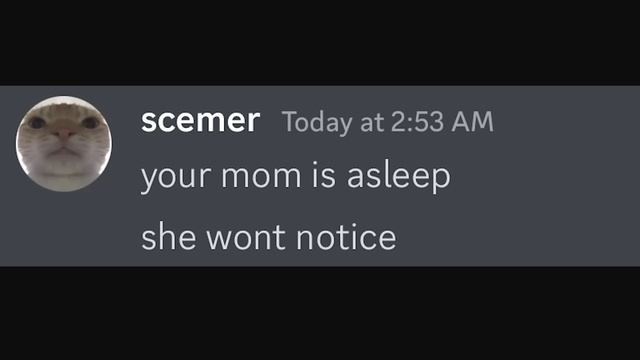Click the word mom in the message

[261, 179]
